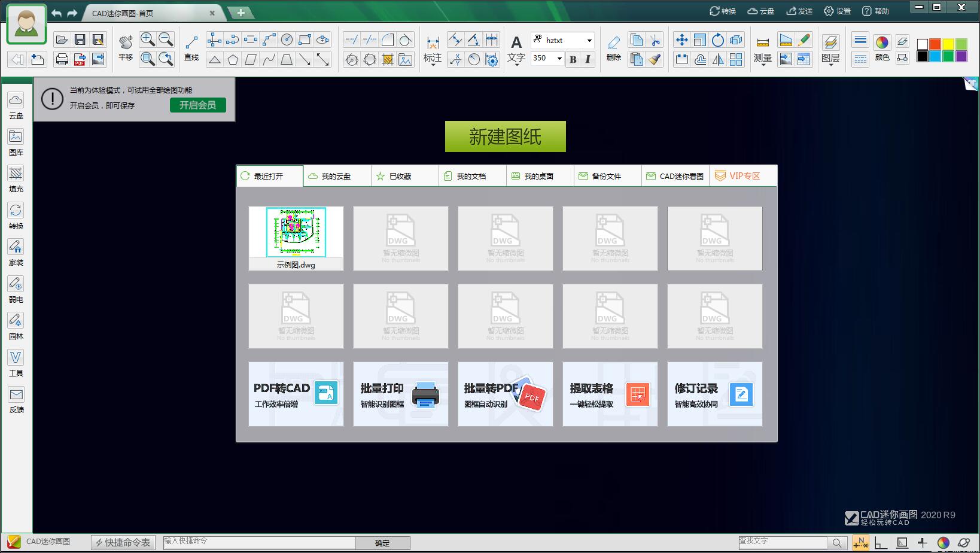Click the 查找文字 search text field

pos(783,542)
